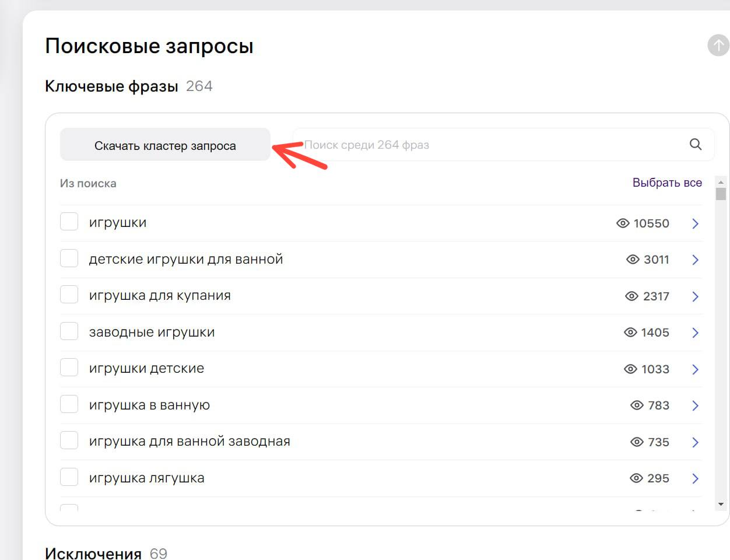Click eye icon next to 1405
This screenshot has height=560, width=730.
pyautogui.click(x=630, y=332)
